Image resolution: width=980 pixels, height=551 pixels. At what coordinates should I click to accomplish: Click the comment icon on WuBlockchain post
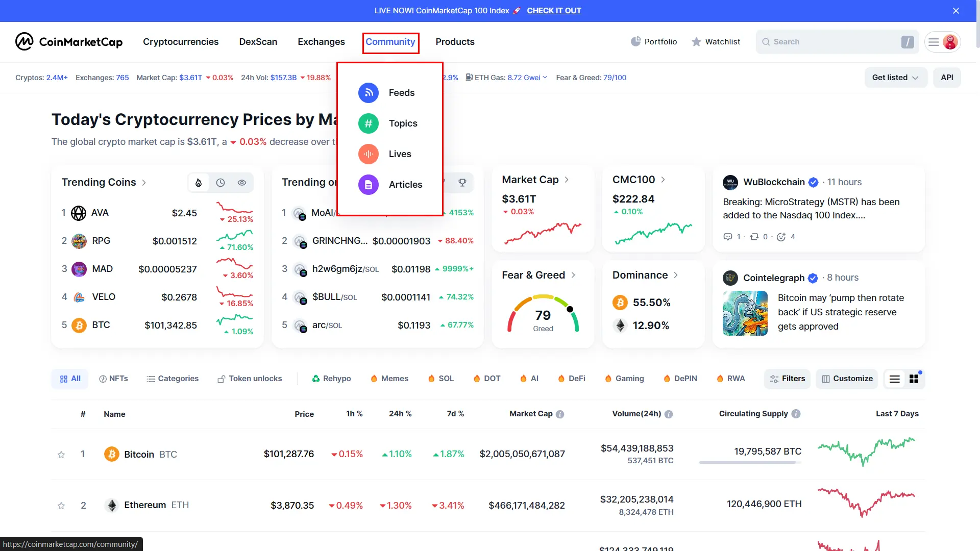click(728, 237)
